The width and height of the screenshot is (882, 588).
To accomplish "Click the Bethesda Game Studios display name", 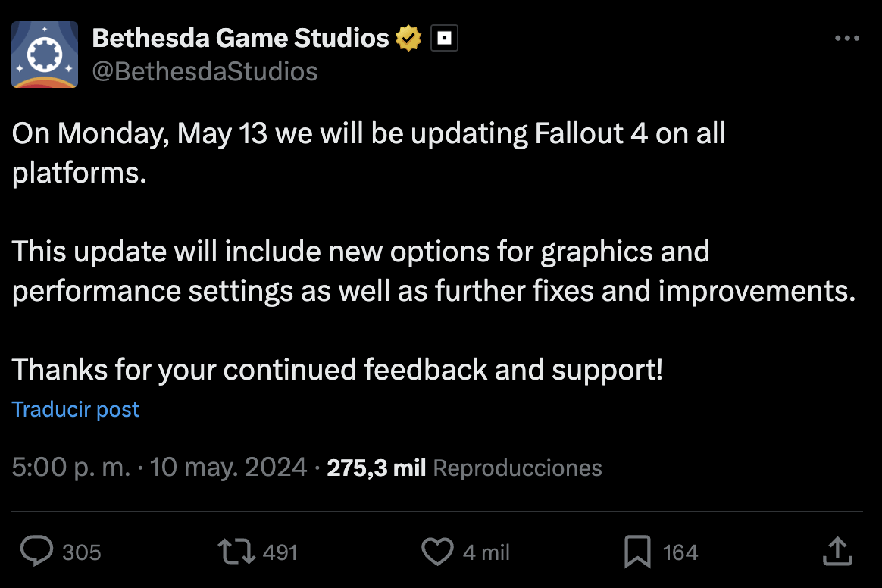I will pos(240,38).
